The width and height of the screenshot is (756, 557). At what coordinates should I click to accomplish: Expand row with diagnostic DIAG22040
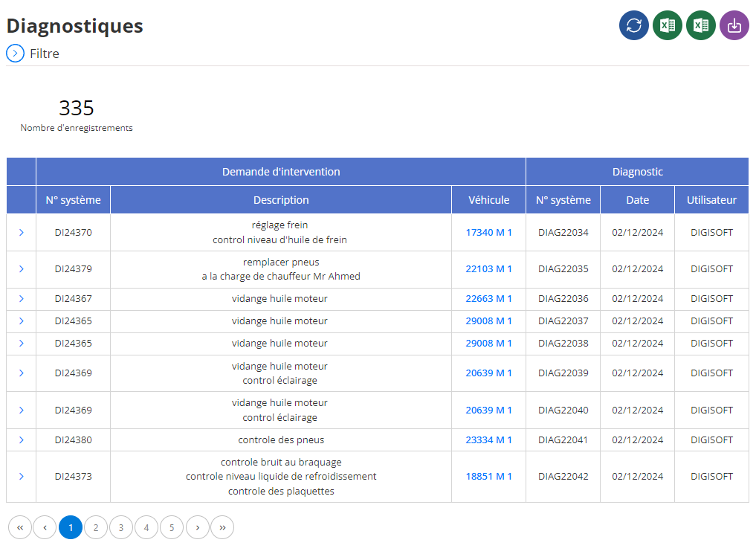(22, 410)
